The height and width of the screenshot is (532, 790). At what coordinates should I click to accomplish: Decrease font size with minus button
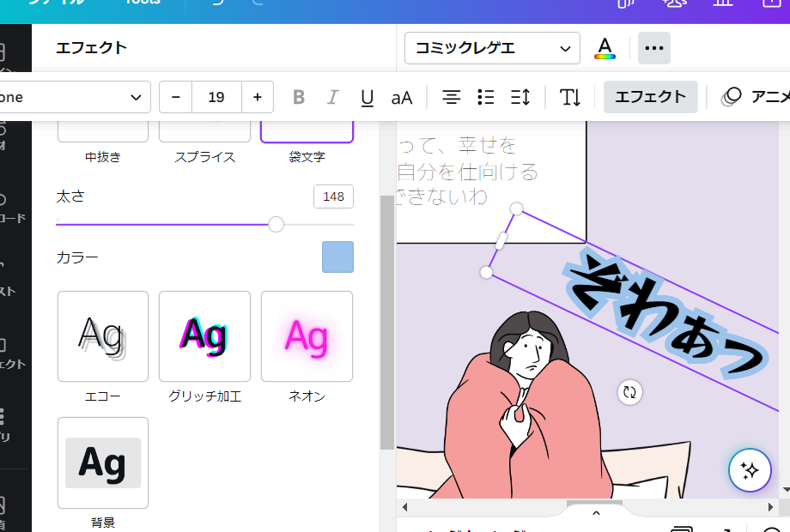click(x=175, y=97)
